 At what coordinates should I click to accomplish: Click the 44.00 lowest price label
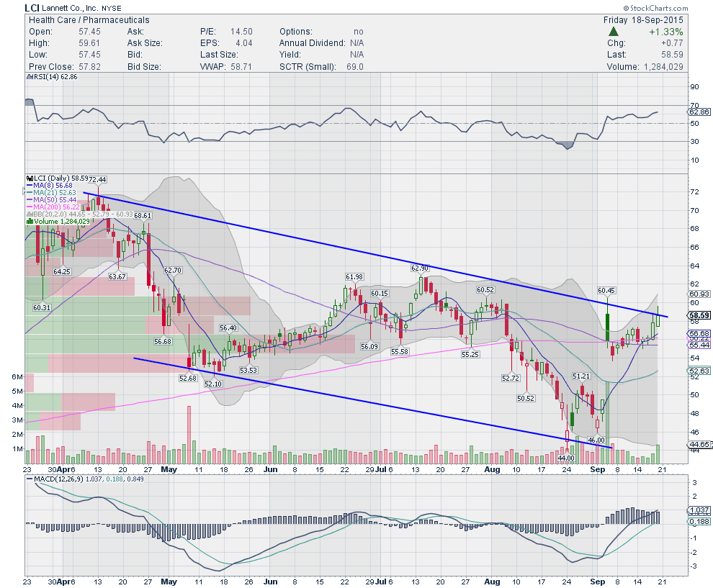tap(566, 458)
